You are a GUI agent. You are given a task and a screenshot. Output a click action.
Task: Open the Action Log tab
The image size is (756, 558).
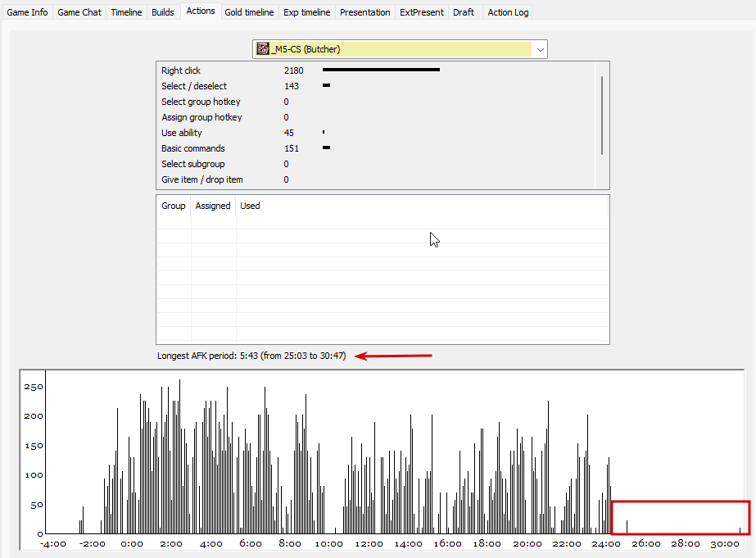(508, 12)
